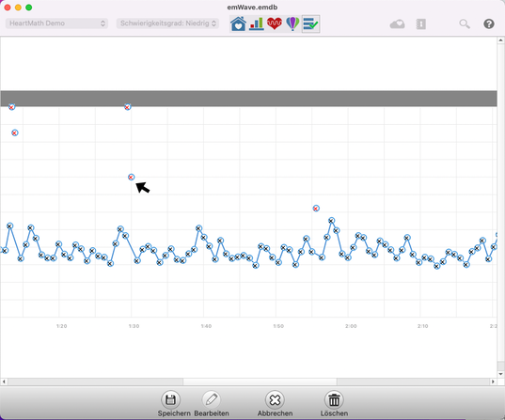Open the question mark help
This screenshot has width=505, height=420.
coord(489,23)
